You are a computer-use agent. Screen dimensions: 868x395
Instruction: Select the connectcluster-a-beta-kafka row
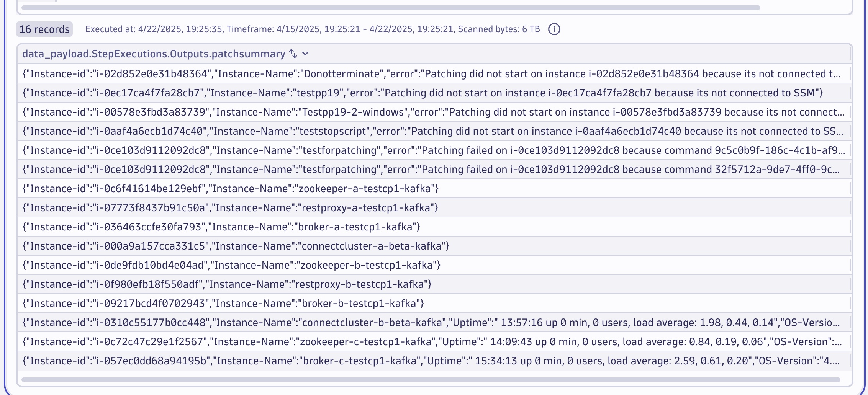[236, 246]
